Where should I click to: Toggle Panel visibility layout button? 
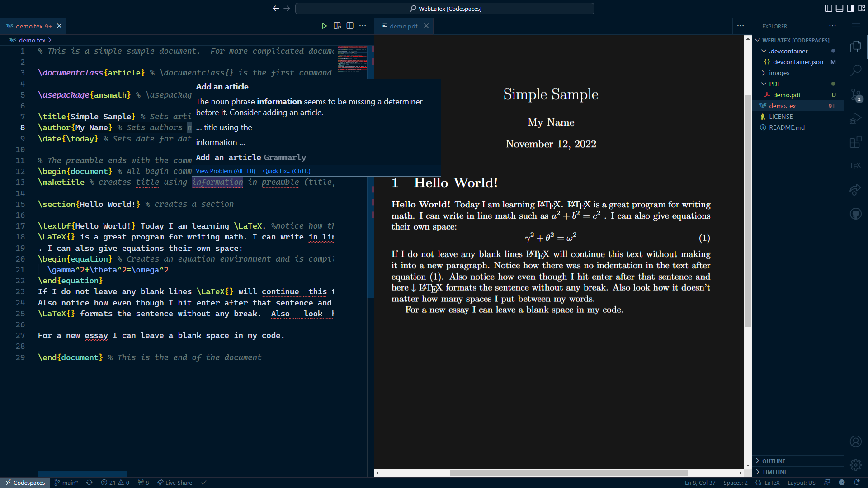pyautogui.click(x=840, y=8)
